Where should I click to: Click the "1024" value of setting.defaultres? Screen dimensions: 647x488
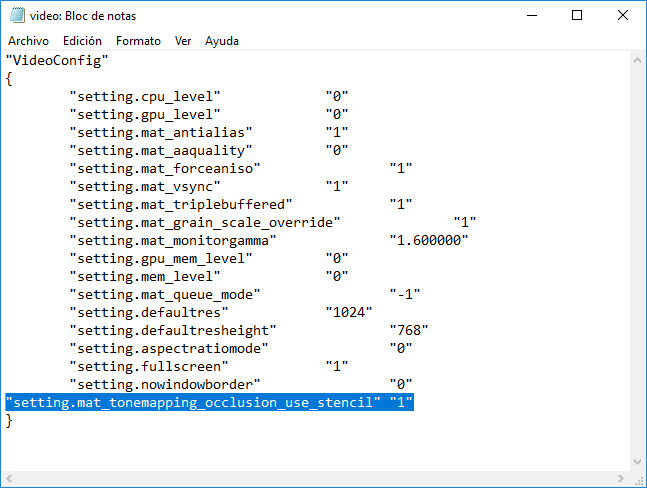click(349, 312)
